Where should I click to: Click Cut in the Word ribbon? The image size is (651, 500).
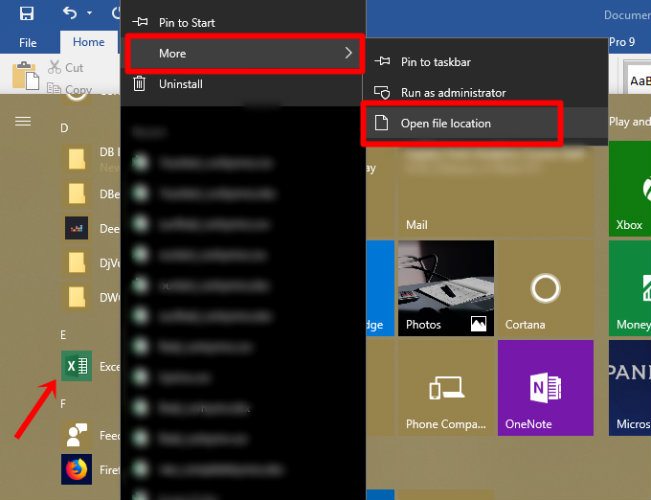click(66, 67)
